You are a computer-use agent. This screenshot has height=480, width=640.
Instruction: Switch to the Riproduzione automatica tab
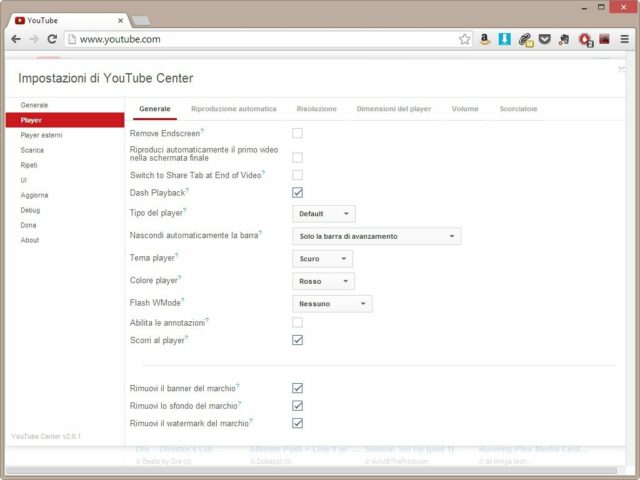tap(233, 108)
